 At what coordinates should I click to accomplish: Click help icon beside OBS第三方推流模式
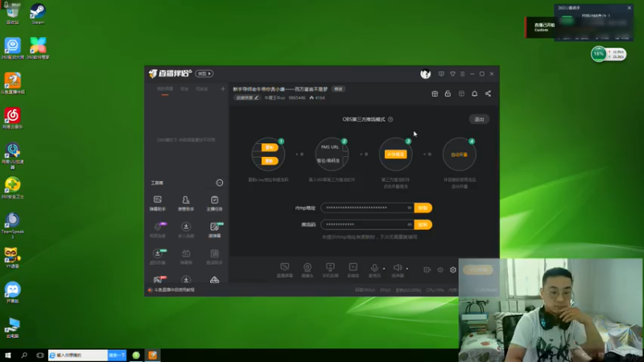pos(390,119)
